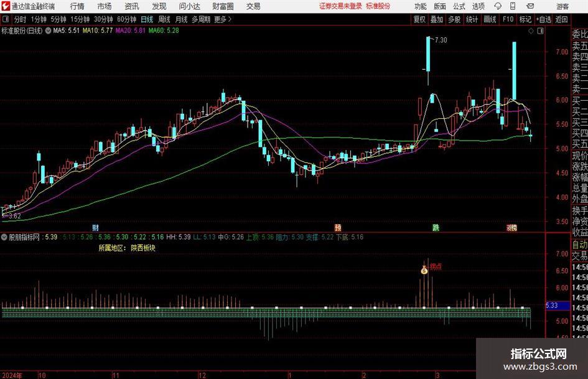Open the 功能 menu
Image resolution: width=588 pixels, height=379 pixels.
click(421, 6)
